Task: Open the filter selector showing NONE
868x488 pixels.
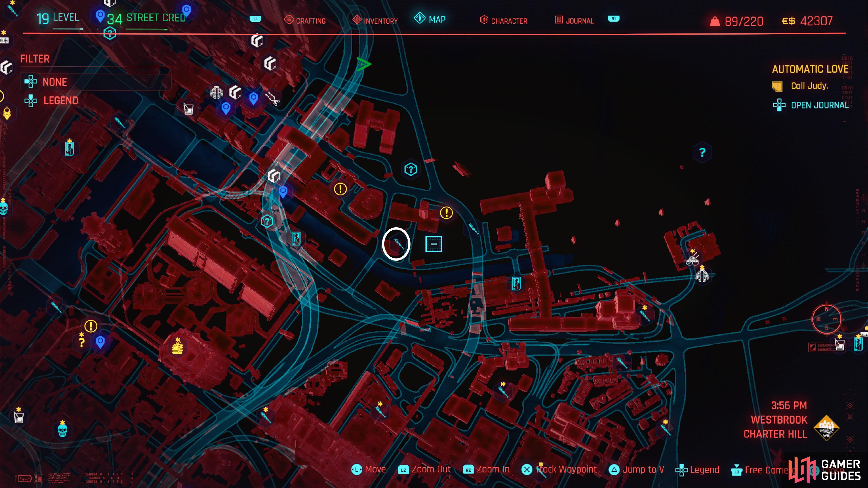Action: [96, 82]
